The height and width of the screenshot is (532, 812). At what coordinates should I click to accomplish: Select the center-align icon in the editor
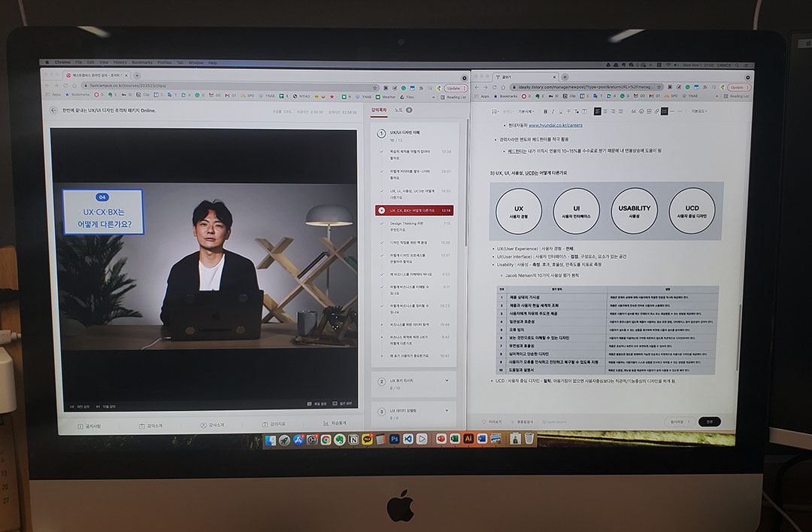[x=605, y=111]
